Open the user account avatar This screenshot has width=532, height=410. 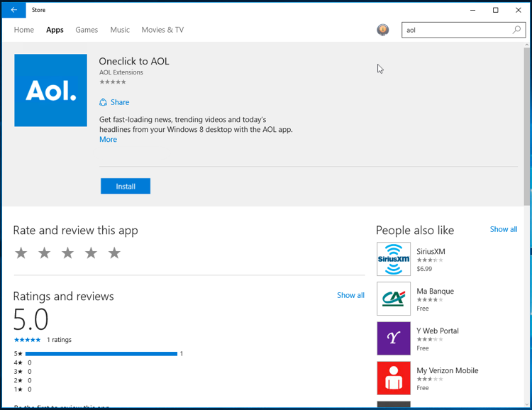[x=383, y=30]
